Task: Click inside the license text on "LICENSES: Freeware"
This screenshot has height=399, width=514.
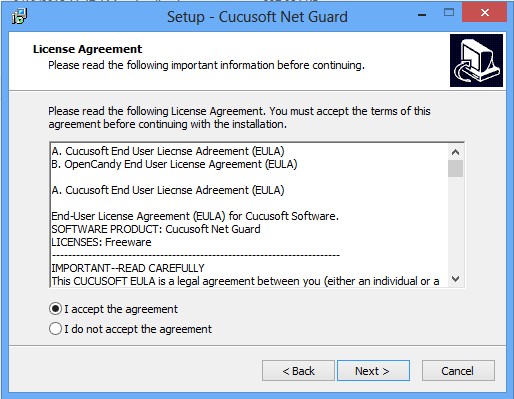Action: pos(101,242)
